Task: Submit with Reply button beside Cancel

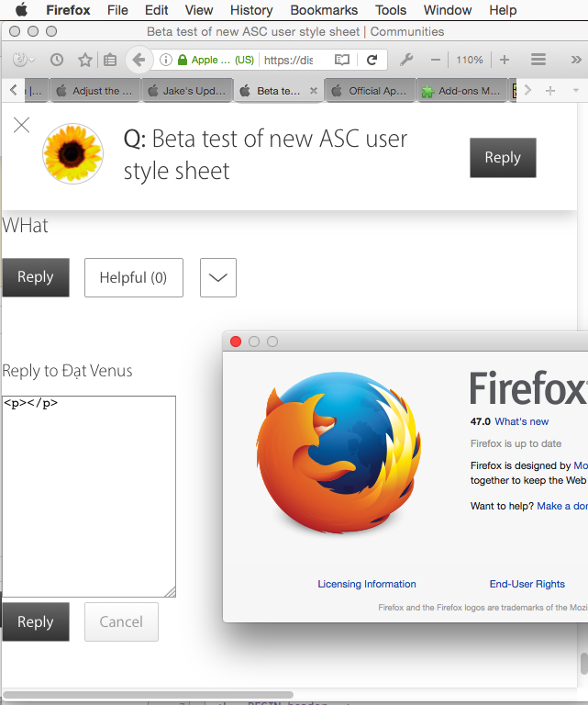Action: pos(36,621)
